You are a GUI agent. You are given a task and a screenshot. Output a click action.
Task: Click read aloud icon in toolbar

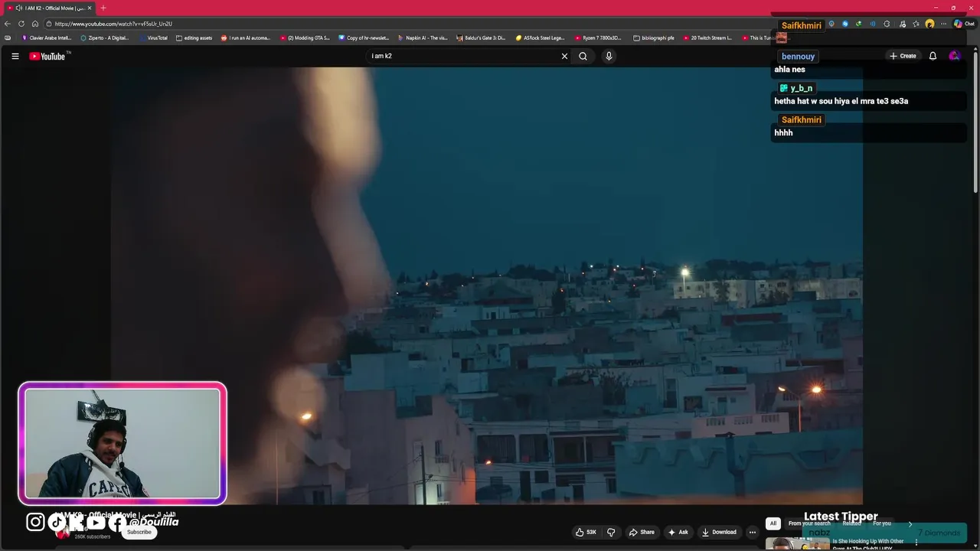pos(873,24)
